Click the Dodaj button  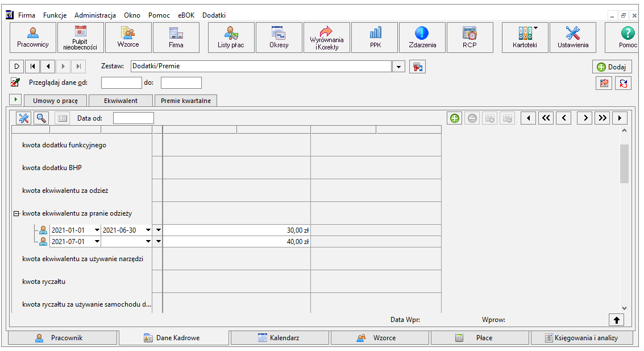[x=612, y=67]
